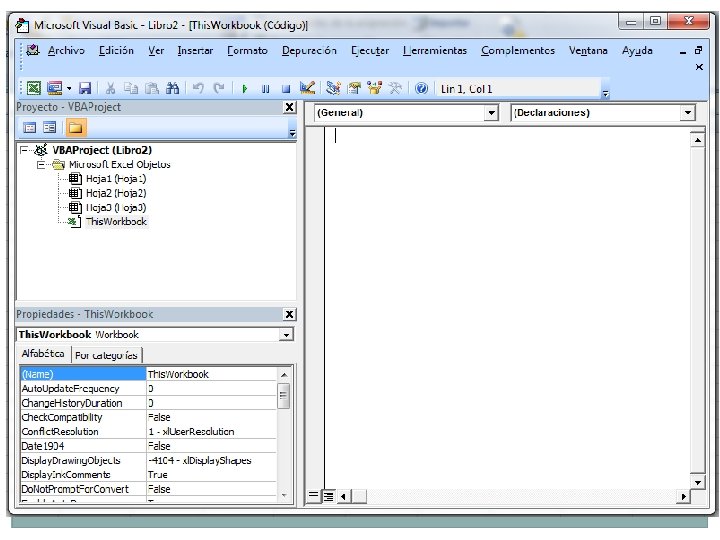Click inside the code editor area
This screenshot has height=540, width=720.
506,310
